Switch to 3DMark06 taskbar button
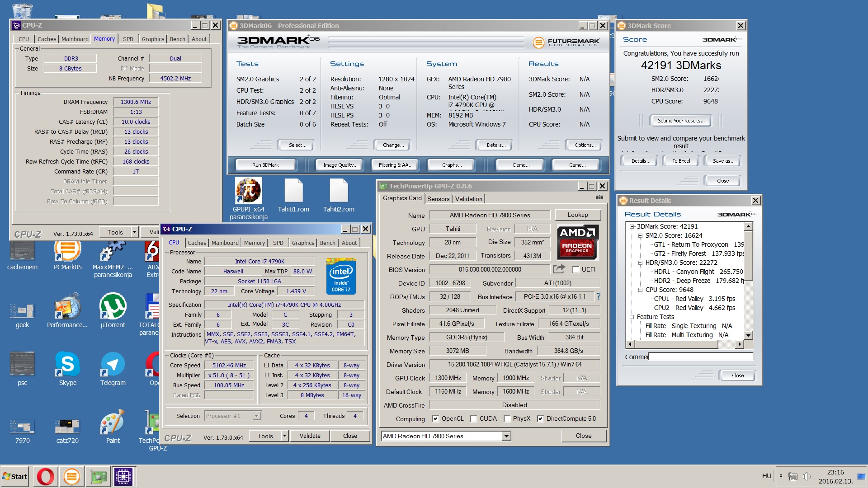 click(x=71, y=477)
